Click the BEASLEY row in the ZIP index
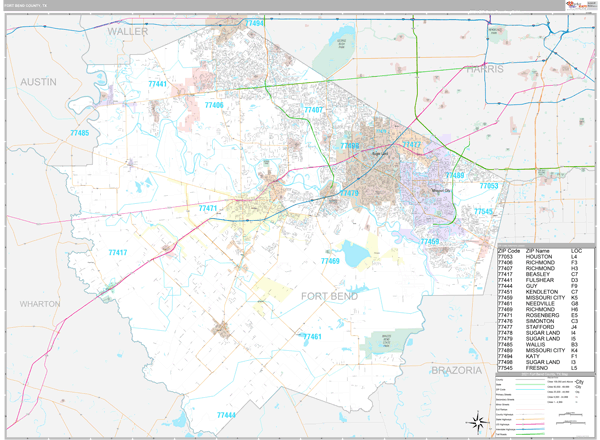 [537, 274]
